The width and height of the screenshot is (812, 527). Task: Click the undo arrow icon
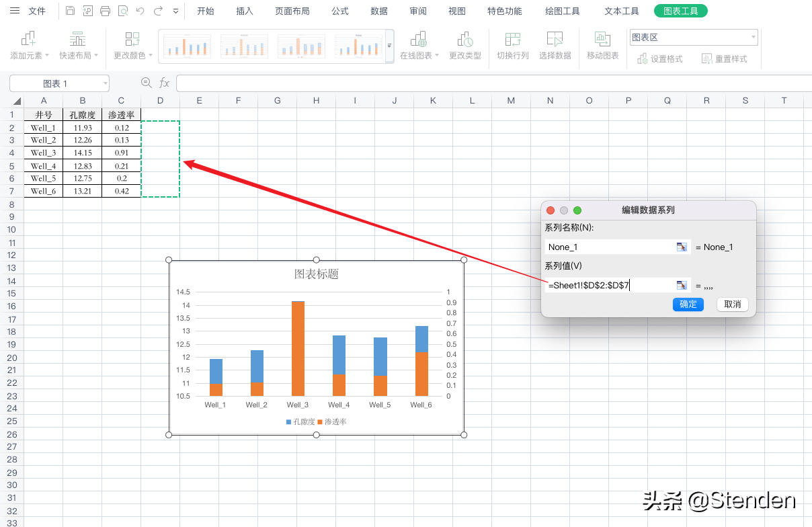tap(140, 11)
